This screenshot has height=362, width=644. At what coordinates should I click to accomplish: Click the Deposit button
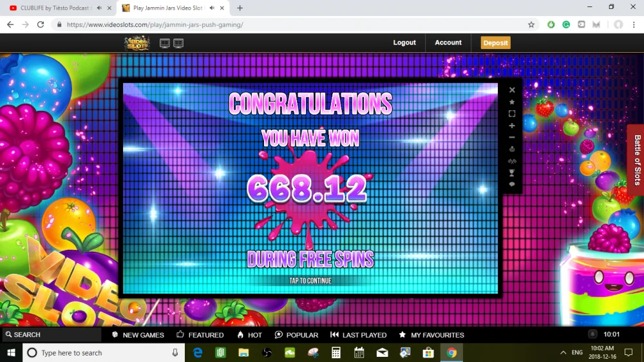click(496, 43)
